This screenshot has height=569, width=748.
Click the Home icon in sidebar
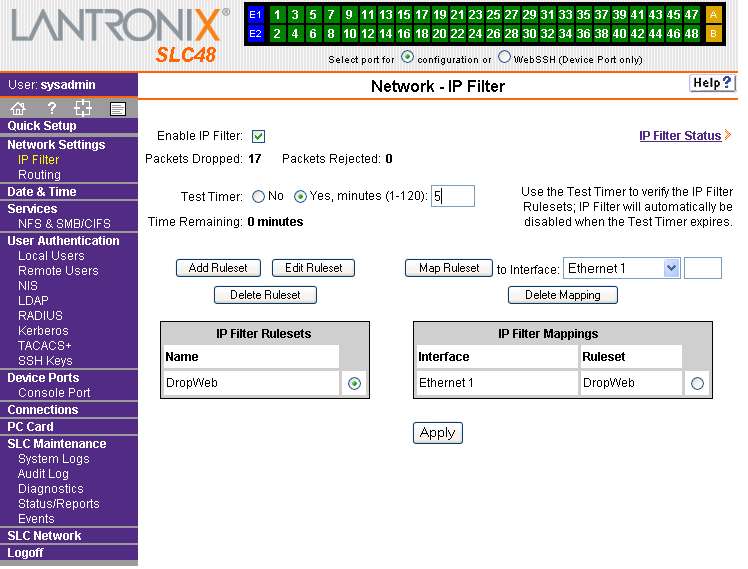click(18, 109)
